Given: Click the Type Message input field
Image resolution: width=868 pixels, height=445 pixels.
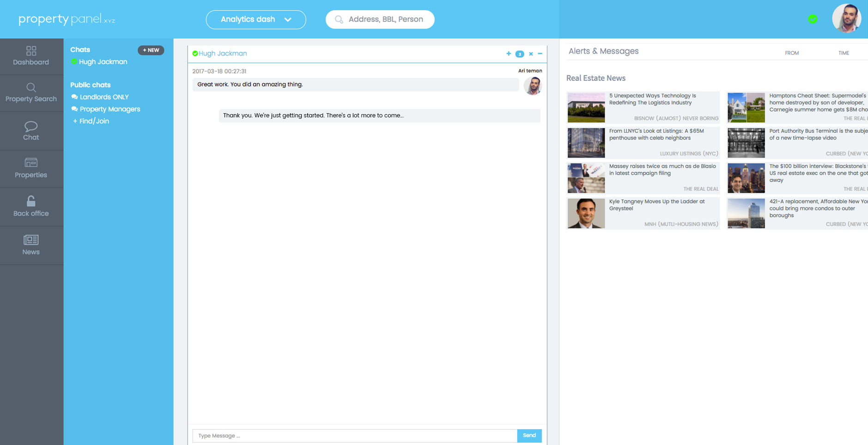Looking at the screenshot, I should (x=354, y=436).
